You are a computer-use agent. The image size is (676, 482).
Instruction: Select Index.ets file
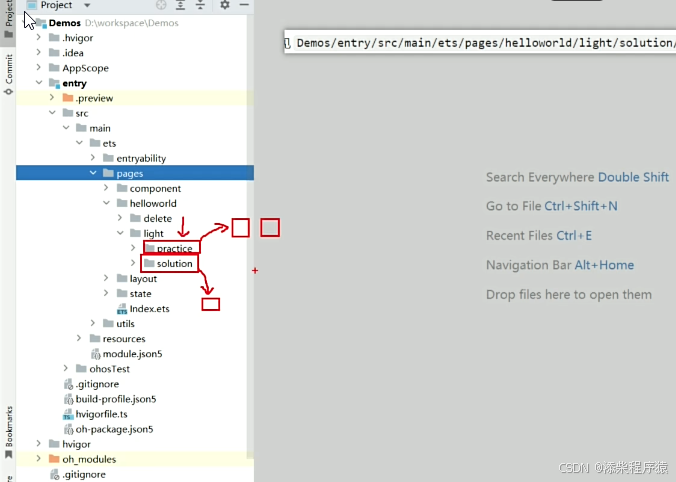[149, 309]
